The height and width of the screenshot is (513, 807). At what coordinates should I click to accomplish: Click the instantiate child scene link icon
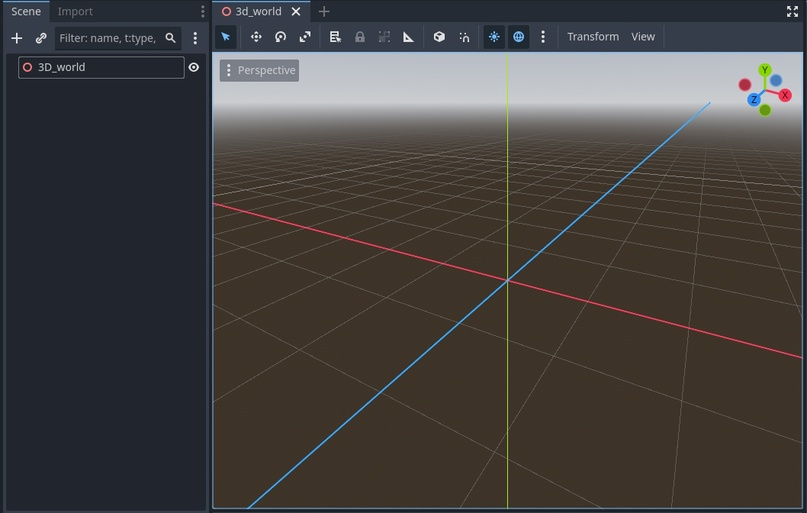point(41,38)
